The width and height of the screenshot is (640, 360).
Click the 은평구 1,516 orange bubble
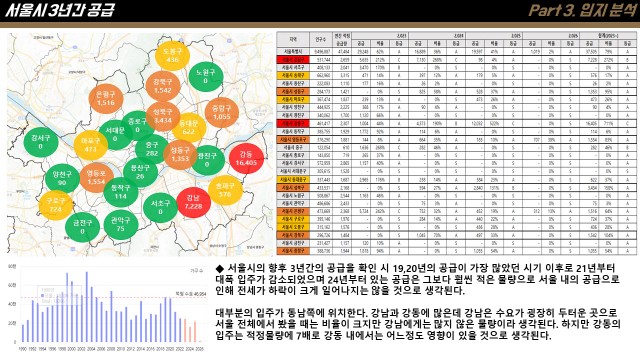click(x=106, y=98)
